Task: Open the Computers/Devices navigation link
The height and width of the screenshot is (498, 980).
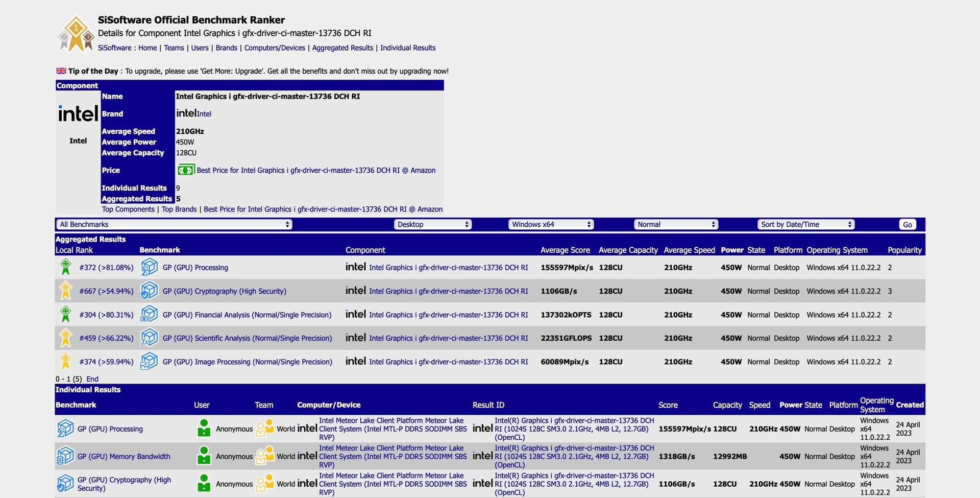Action: [x=275, y=48]
